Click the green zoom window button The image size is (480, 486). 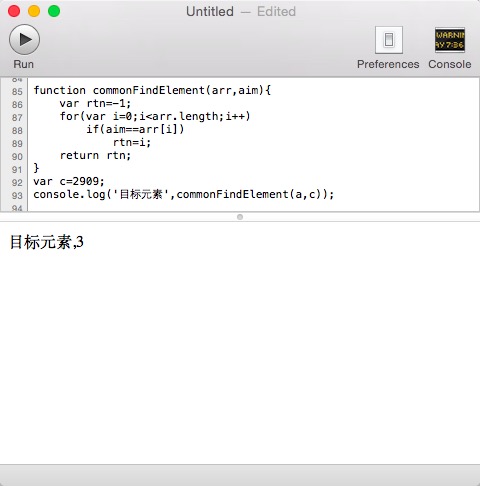[54, 11]
